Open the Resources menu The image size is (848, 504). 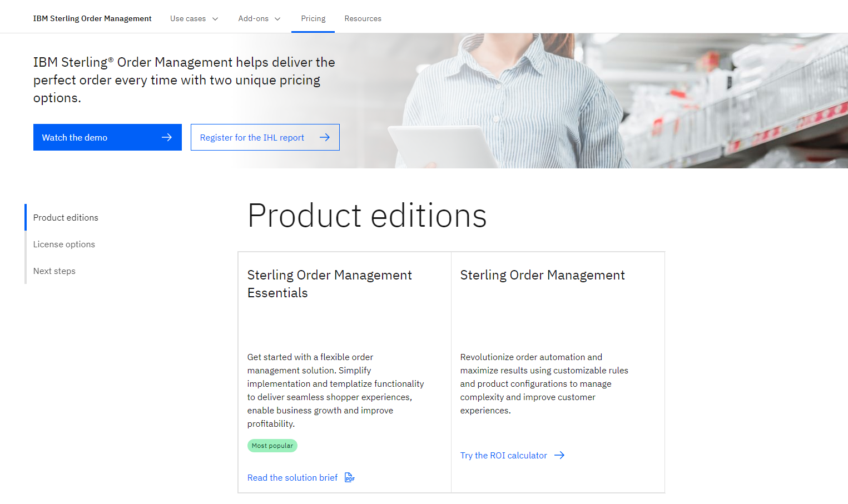[x=363, y=18]
